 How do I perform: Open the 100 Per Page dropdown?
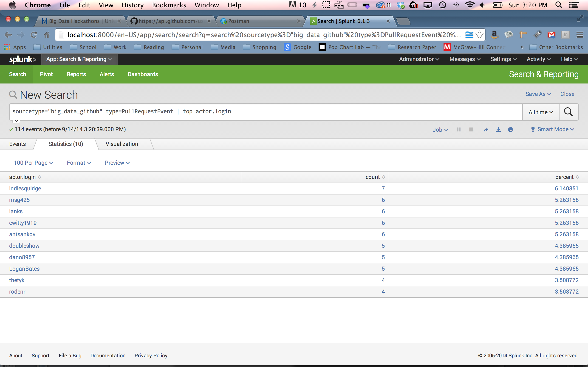click(33, 163)
